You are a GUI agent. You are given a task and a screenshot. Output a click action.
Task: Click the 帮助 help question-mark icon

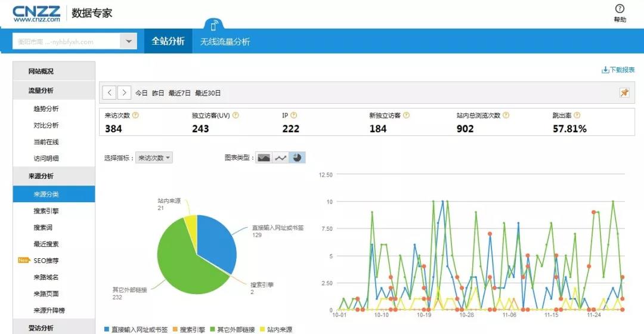click(620, 9)
